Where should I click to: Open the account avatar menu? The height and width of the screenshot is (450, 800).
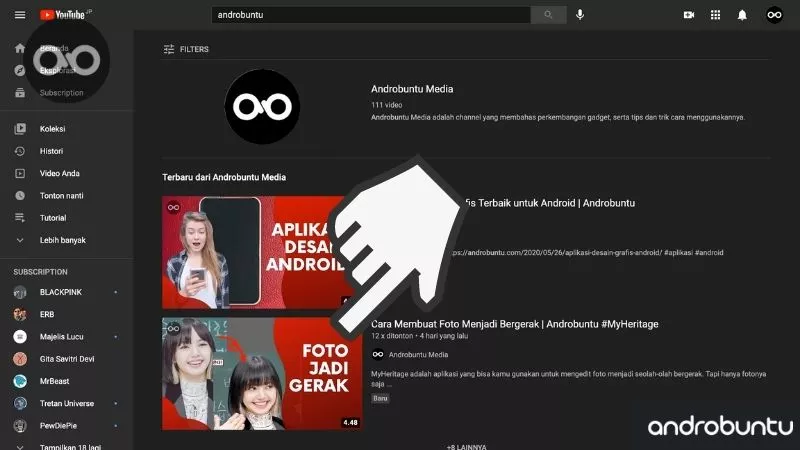click(x=774, y=15)
